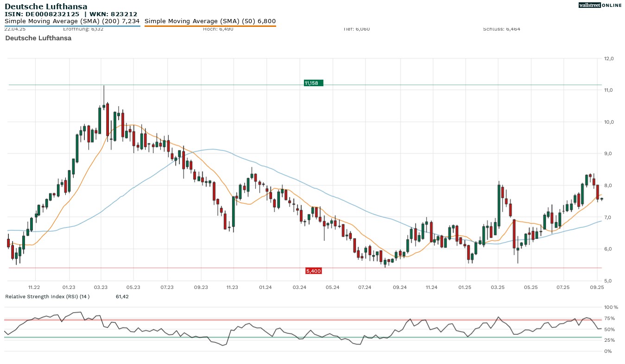625x364 pixels.
Task: Click the date 22.04.25
Action: (14, 29)
